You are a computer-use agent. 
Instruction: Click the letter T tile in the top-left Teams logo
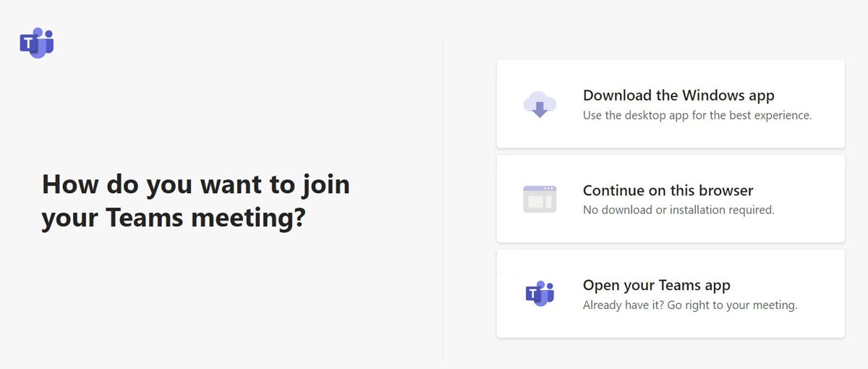click(x=29, y=44)
